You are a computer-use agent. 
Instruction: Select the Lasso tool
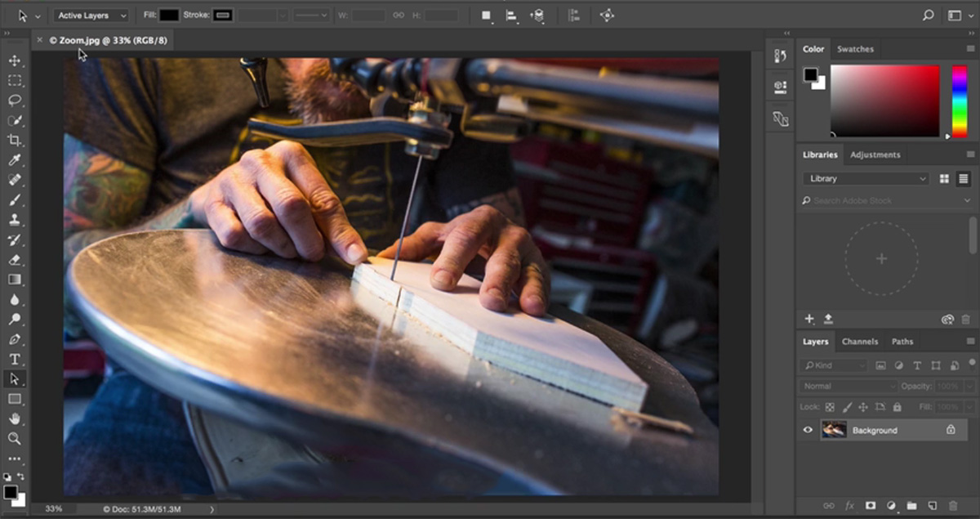(15, 101)
